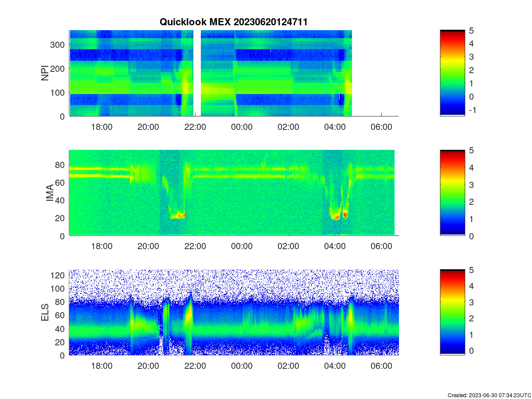
Task: Click the 22:00 tick on ELS time axis
Action: [195, 366]
